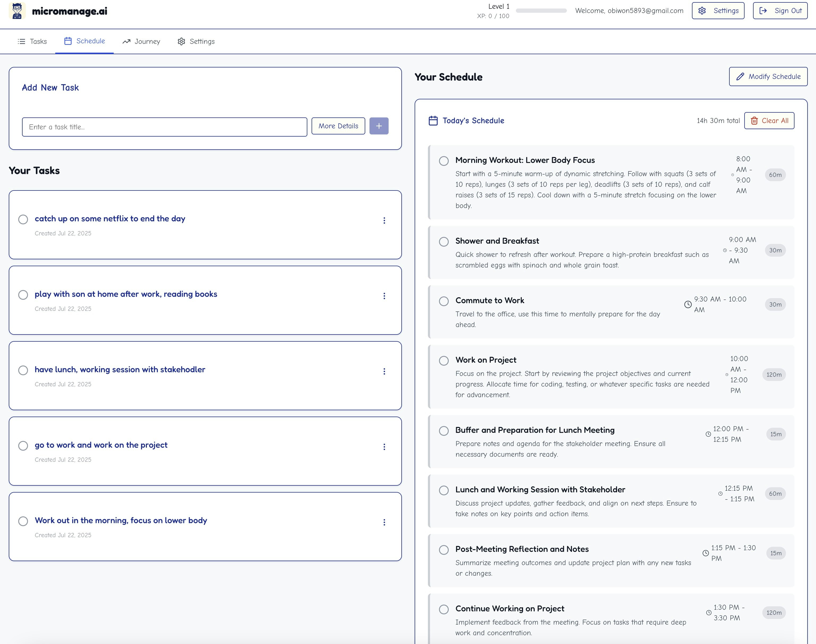
Task: Click clock icon on Lunch and Working Session
Action: (x=720, y=494)
